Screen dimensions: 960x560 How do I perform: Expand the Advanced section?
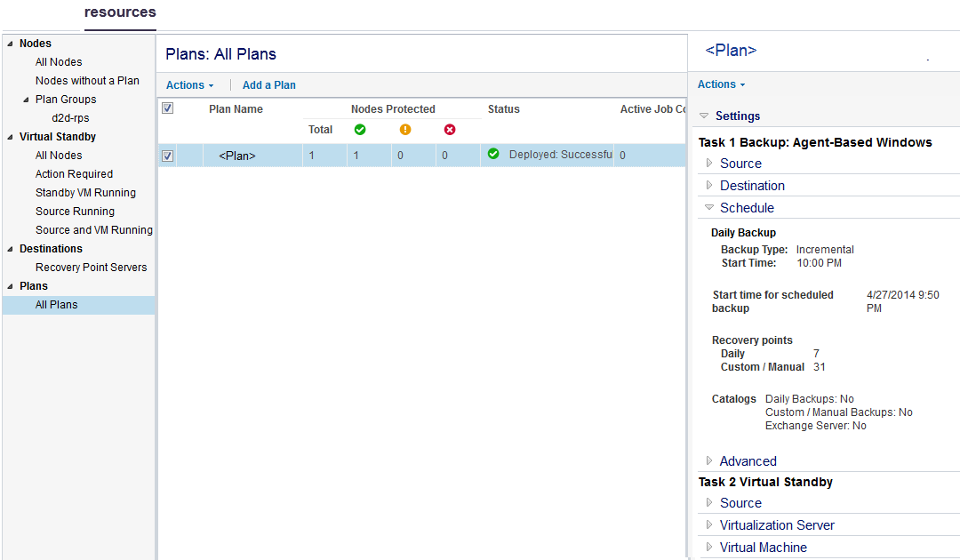click(x=709, y=461)
